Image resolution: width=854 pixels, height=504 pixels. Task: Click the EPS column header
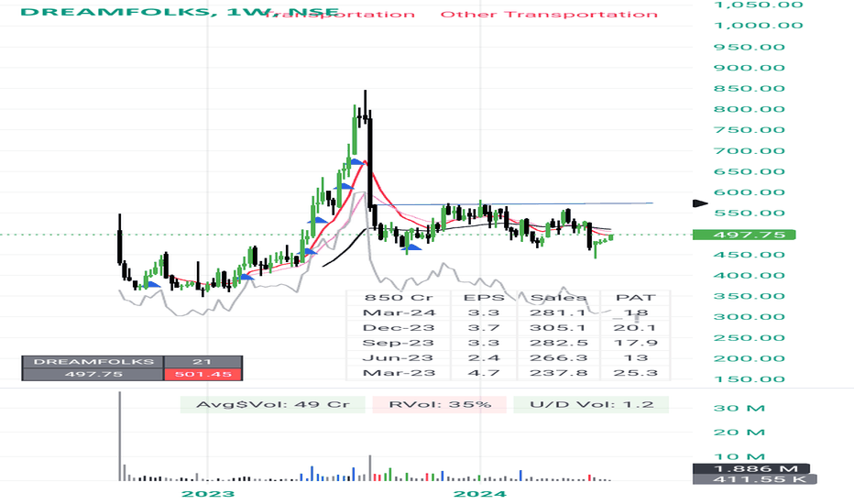484,298
